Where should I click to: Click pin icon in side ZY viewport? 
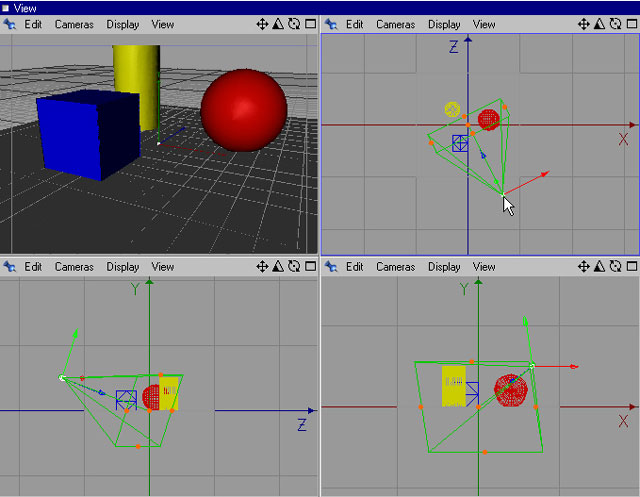click(x=9, y=267)
